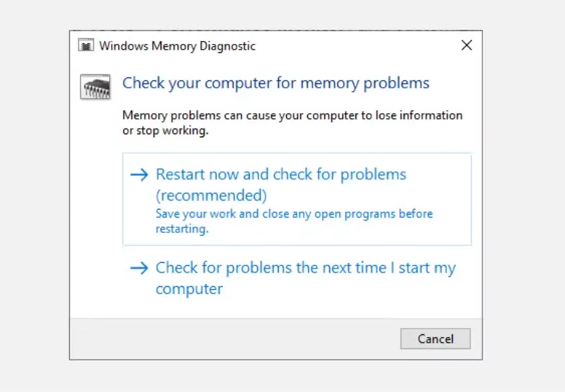Image resolution: width=565 pixels, height=392 pixels.
Task: Click the word computer in the second option
Action: [x=189, y=289]
